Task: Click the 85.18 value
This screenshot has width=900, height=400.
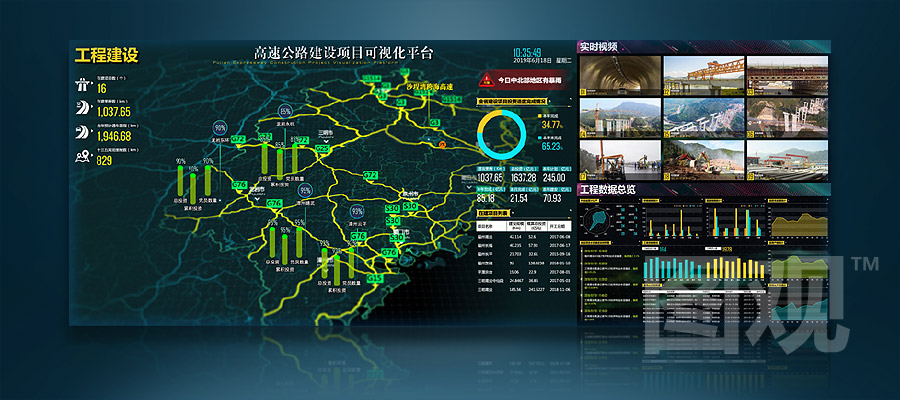Action: (486, 199)
